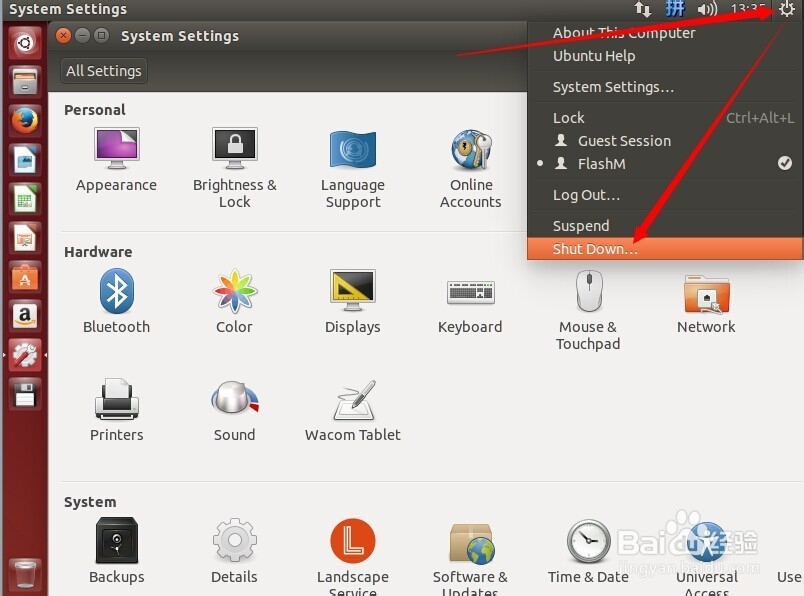Open sound volume indicator in panel
The height and width of the screenshot is (596, 804).
point(708,9)
